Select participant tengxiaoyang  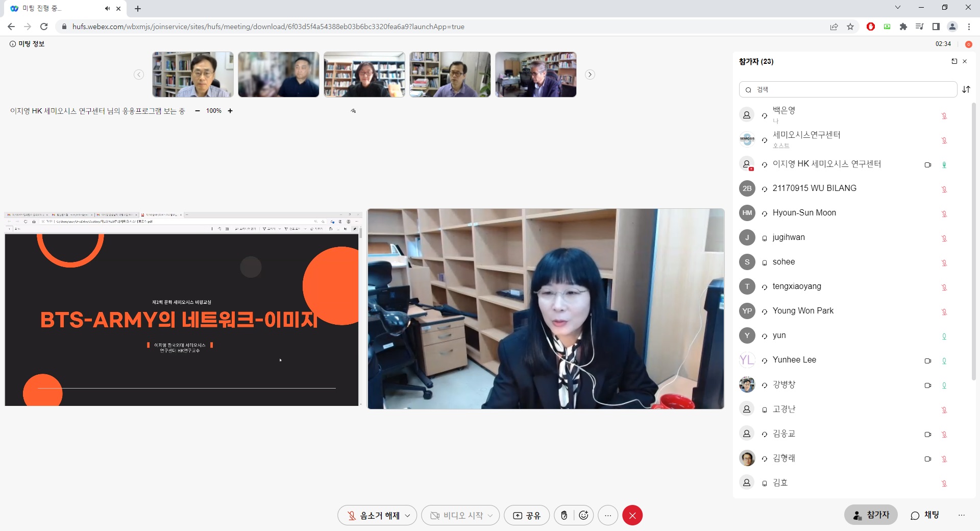click(x=851, y=286)
